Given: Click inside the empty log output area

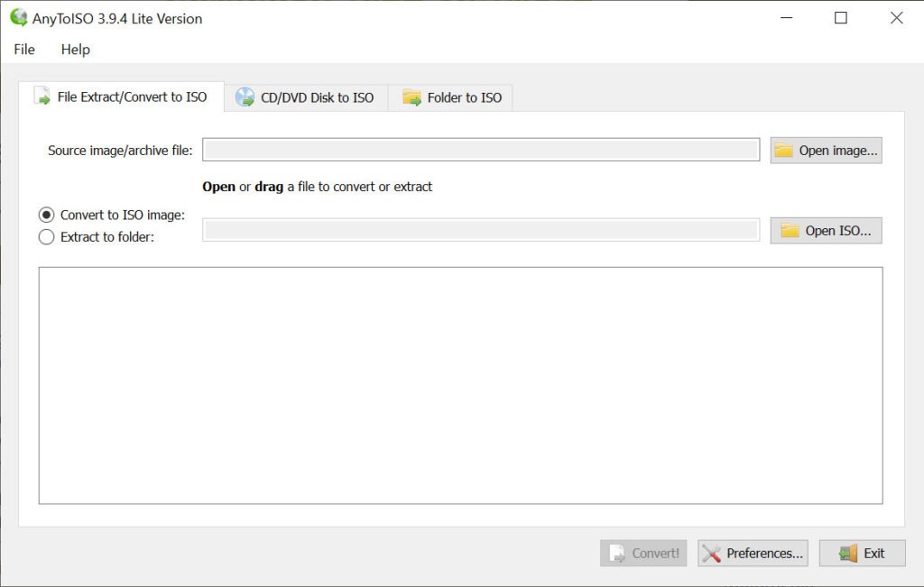Looking at the screenshot, I should click(x=461, y=386).
